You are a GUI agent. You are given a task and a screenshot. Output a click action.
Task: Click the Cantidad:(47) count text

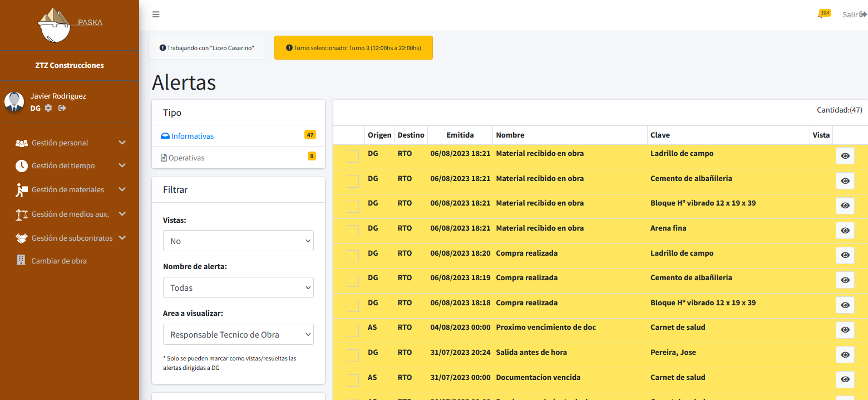[x=839, y=110]
